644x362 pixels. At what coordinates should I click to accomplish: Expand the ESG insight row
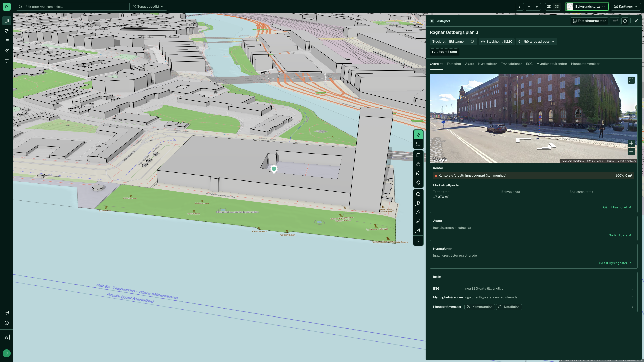click(534, 289)
